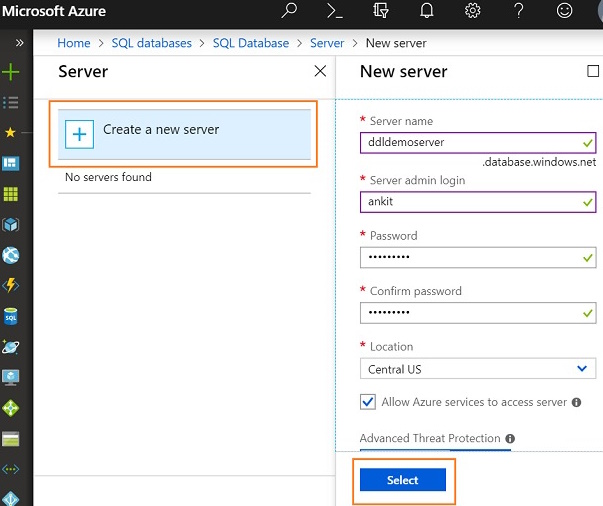The width and height of the screenshot is (603, 506).
Task: Click the Confirm password field
Action: [x=478, y=313]
